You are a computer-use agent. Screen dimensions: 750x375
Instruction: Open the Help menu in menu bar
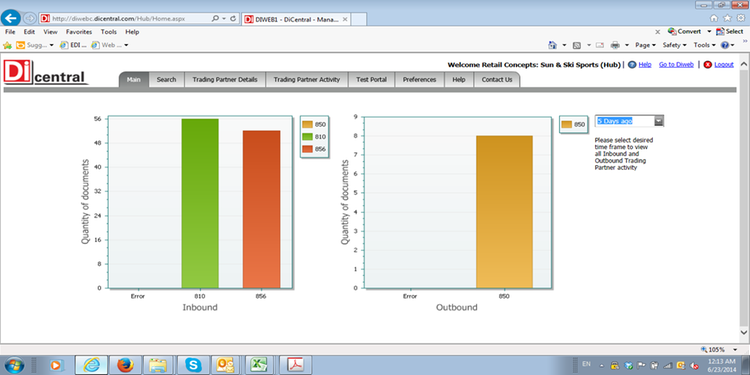[x=132, y=32]
